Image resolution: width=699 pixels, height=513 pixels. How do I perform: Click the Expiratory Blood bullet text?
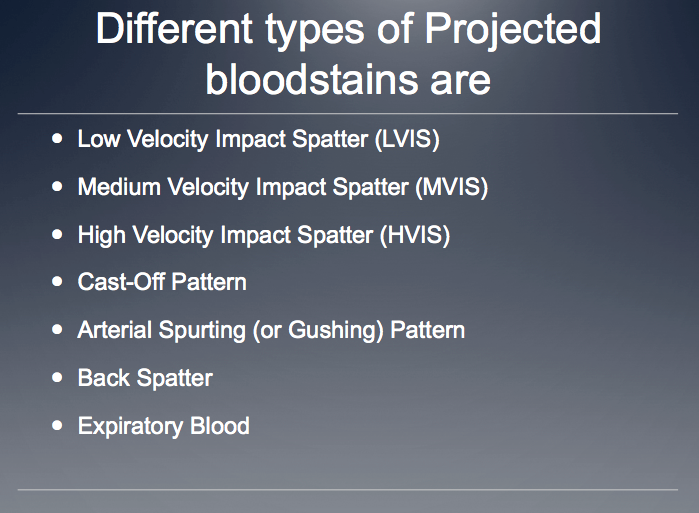(x=163, y=426)
